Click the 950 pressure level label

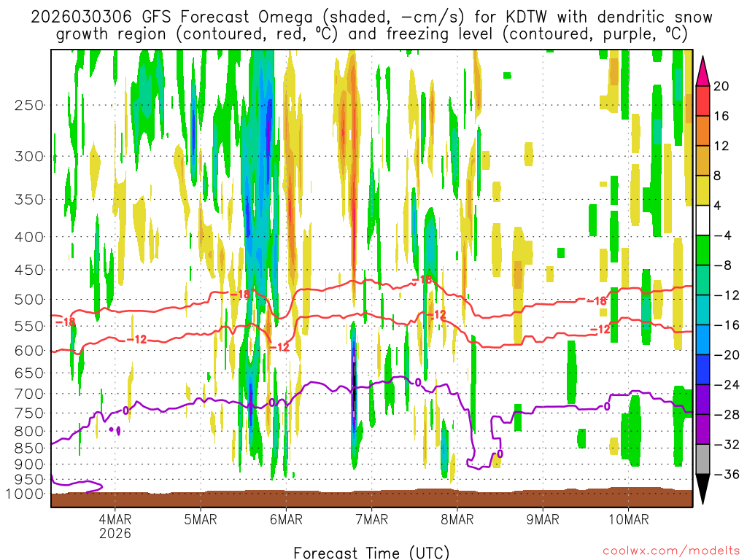[29, 480]
